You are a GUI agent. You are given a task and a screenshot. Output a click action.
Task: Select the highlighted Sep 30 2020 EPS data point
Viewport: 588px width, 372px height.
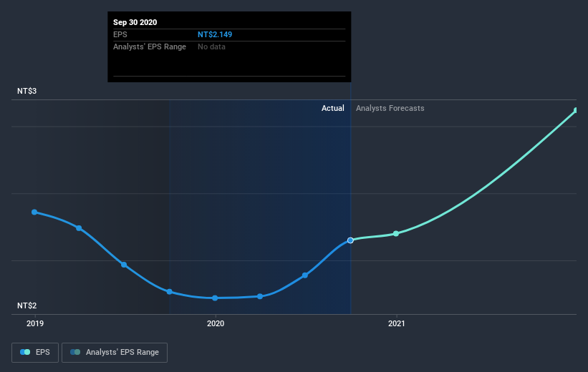pyautogui.click(x=350, y=240)
